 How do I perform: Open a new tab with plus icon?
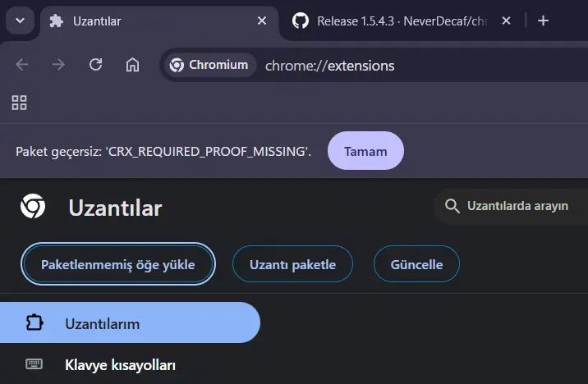[x=543, y=21]
